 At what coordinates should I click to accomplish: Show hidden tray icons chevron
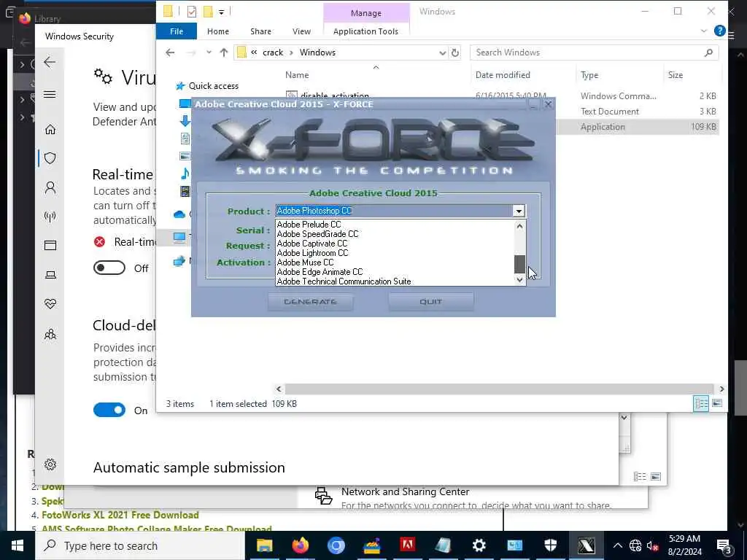(617, 545)
